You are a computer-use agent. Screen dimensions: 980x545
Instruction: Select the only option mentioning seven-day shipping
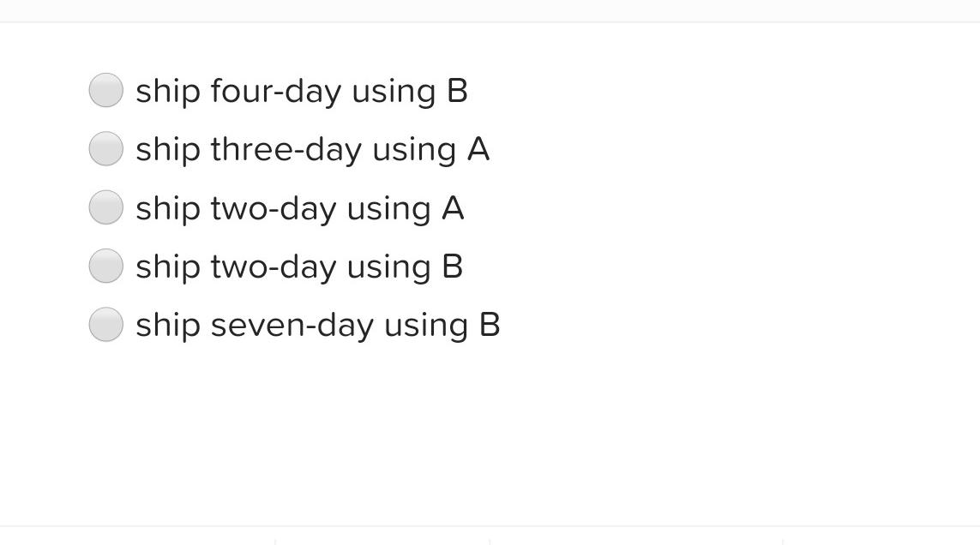105,324
